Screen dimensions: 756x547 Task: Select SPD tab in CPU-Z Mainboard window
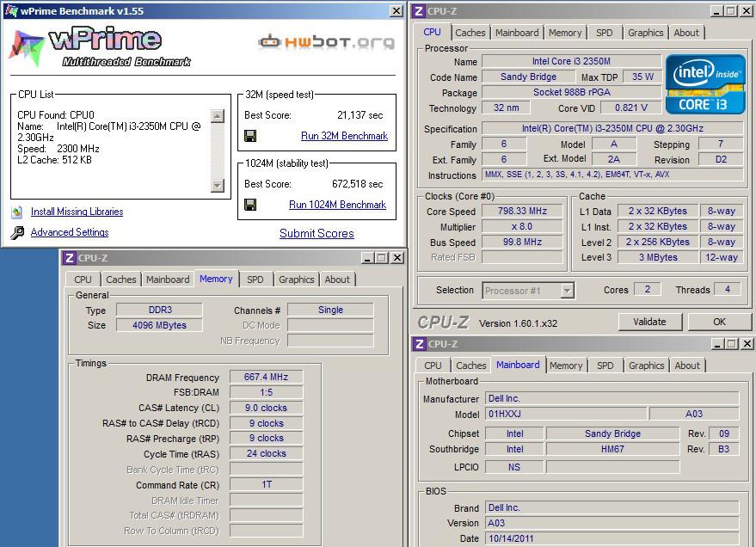tap(605, 366)
